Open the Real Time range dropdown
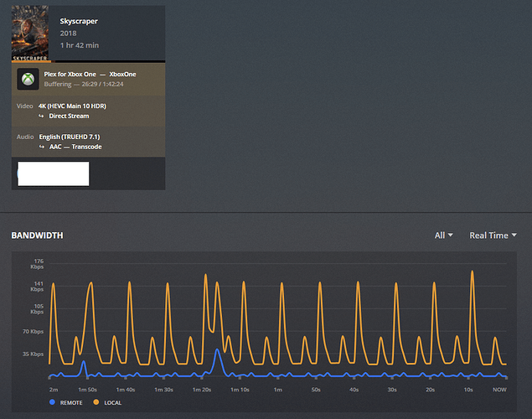The height and width of the screenshot is (419, 532). pyautogui.click(x=493, y=235)
